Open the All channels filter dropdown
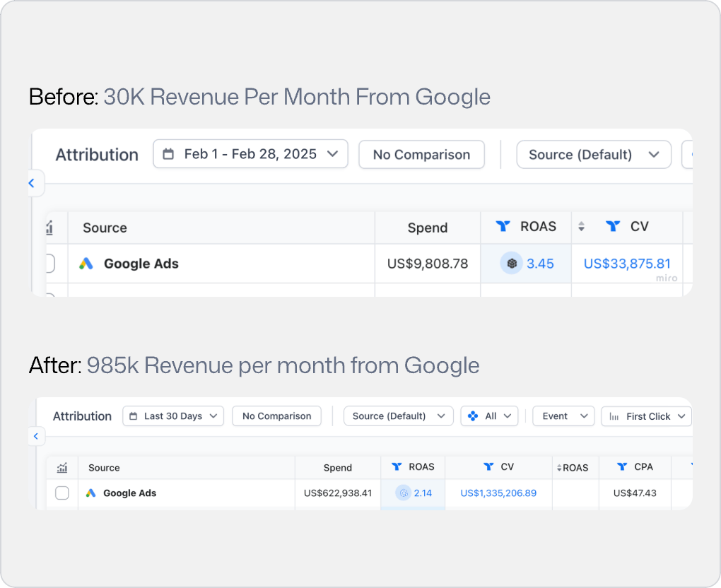This screenshot has height=588, width=721. pos(489,416)
